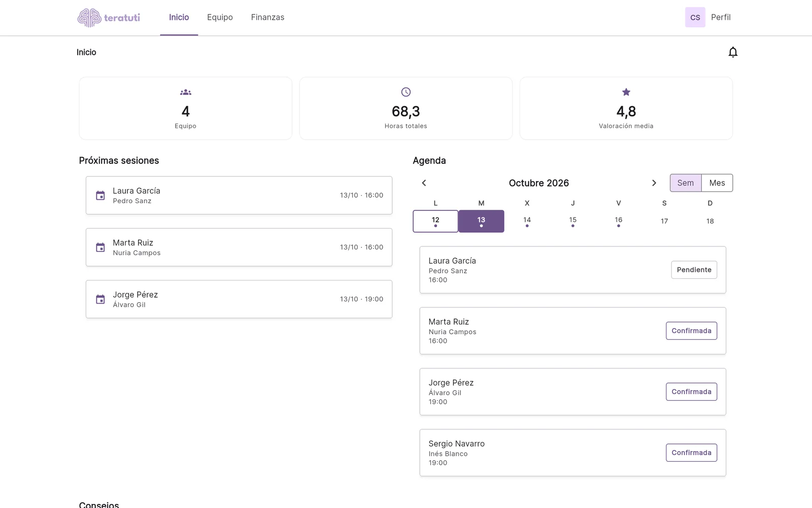Click the Inicio page title below navbar

point(86,52)
